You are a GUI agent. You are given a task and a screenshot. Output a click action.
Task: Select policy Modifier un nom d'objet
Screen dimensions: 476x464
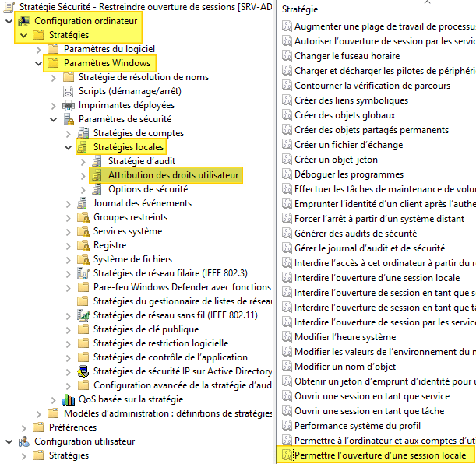[x=345, y=367]
